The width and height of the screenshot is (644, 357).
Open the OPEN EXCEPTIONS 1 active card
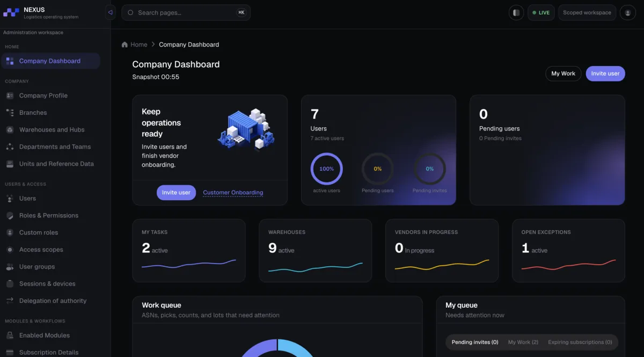[x=569, y=251]
